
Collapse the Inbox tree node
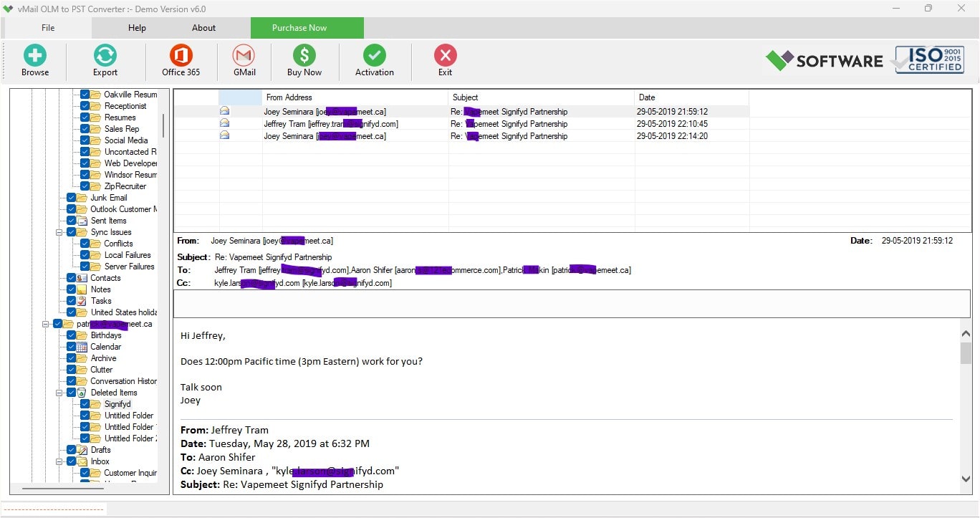[x=60, y=461]
